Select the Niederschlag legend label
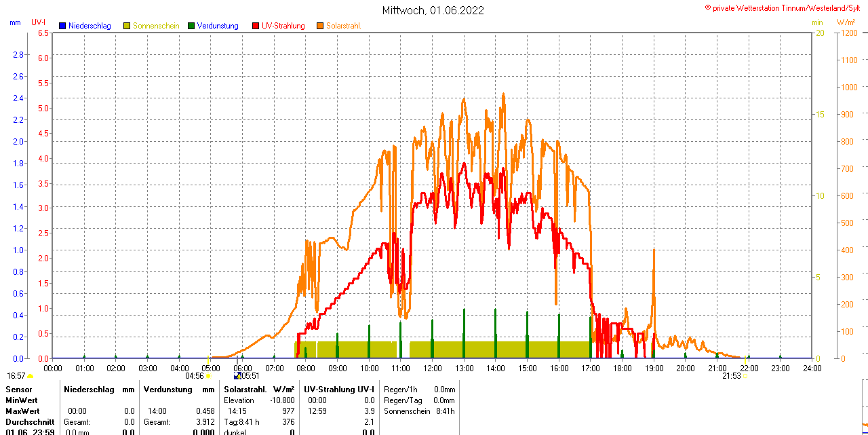Image resolution: width=868 pixels, height=435 pixels. click(90, 26)
